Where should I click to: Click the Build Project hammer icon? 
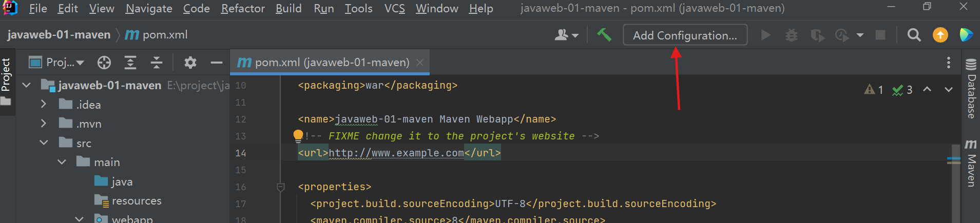(604, 35)
